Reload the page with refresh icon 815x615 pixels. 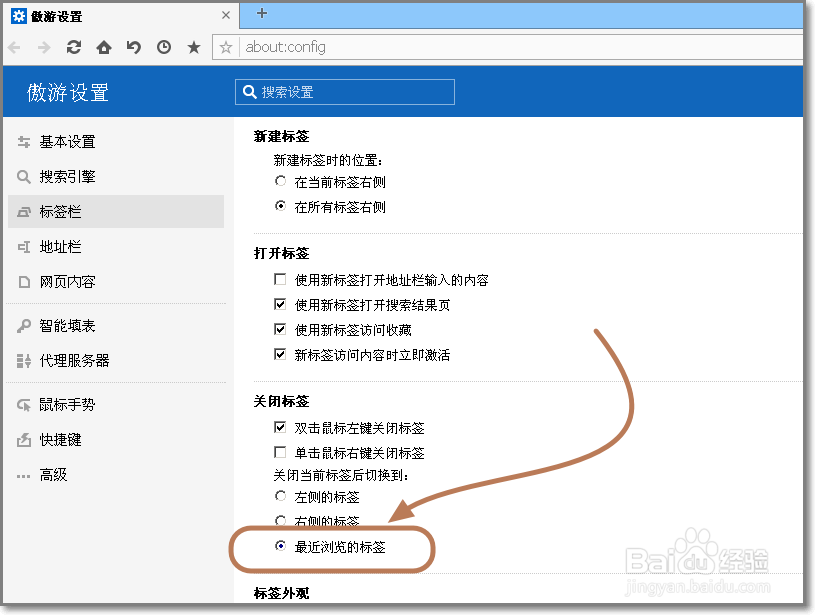[x=74, y=47]
